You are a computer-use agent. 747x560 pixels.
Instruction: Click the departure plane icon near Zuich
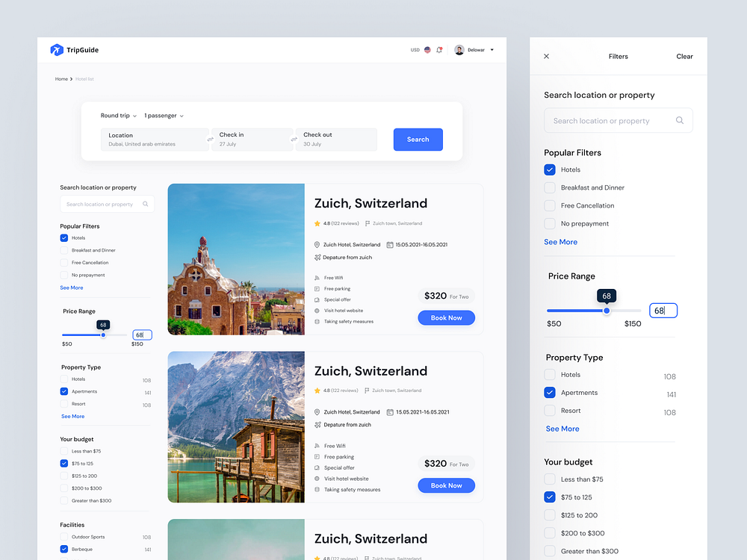pos(317,258)
